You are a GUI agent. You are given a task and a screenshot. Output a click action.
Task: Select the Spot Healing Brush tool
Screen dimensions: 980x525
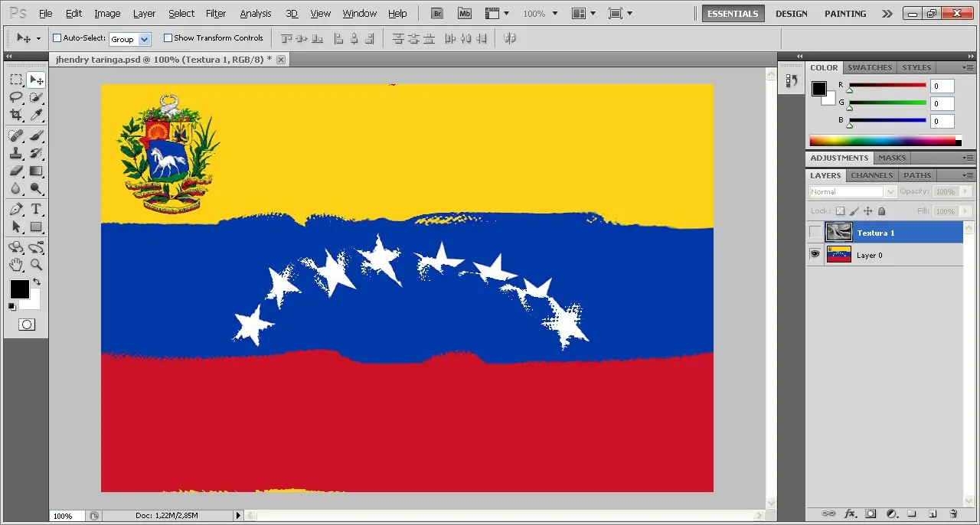tap(16, 135)
